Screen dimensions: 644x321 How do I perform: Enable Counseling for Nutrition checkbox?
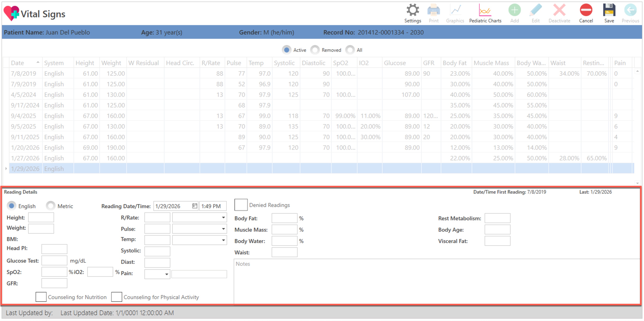click(41, 297)
